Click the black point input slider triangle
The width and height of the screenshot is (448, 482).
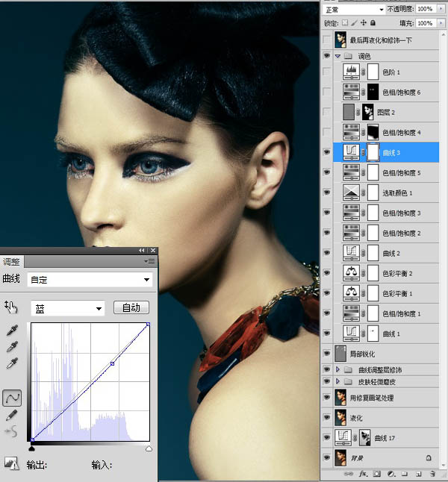coord(31,449)
